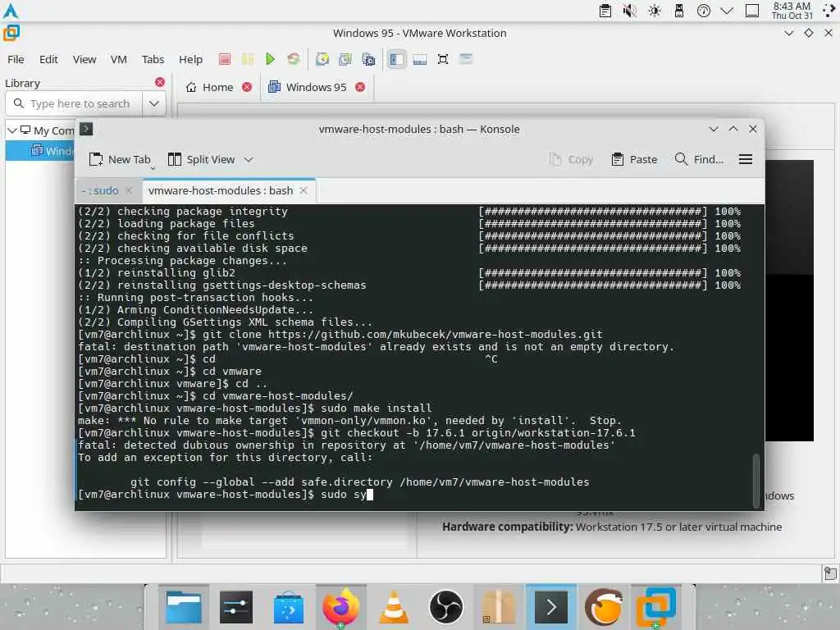This screenshot has height=630, width=840.
Task: Launch Firefox from the dock
Action: point(340,607)
